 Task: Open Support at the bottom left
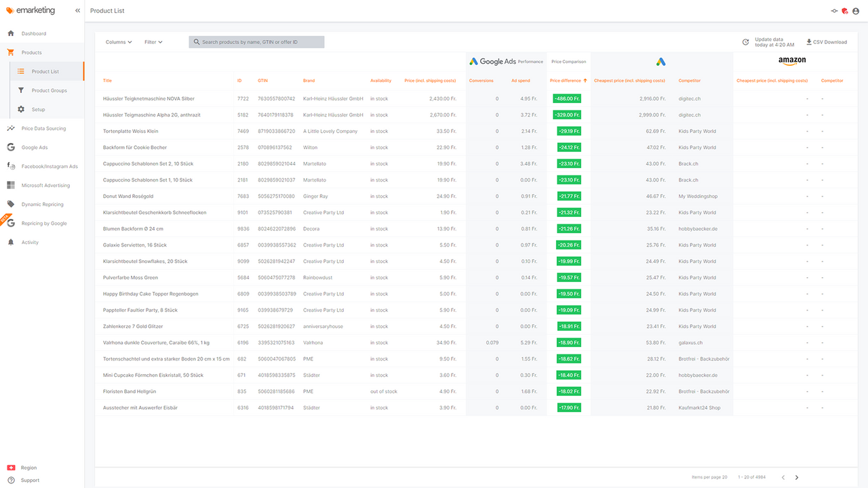coord(31,480)
